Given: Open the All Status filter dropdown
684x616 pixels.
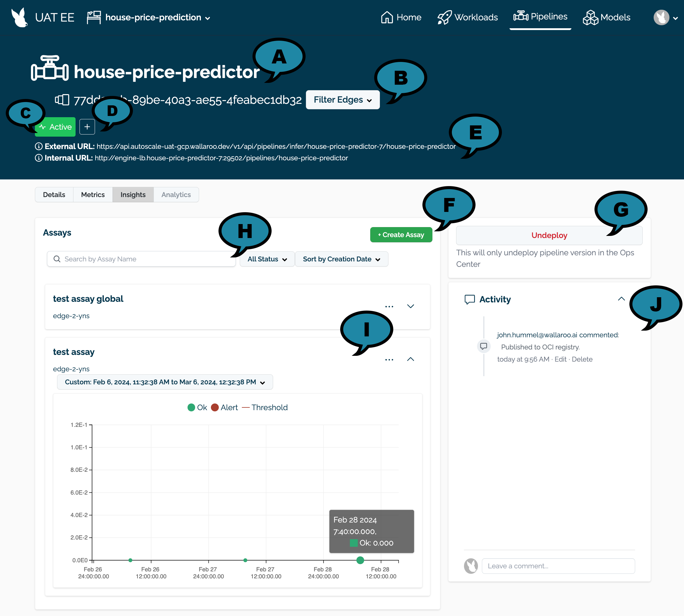Looking at the screenshot, I should pyautogui.click(x=266, y=259).
